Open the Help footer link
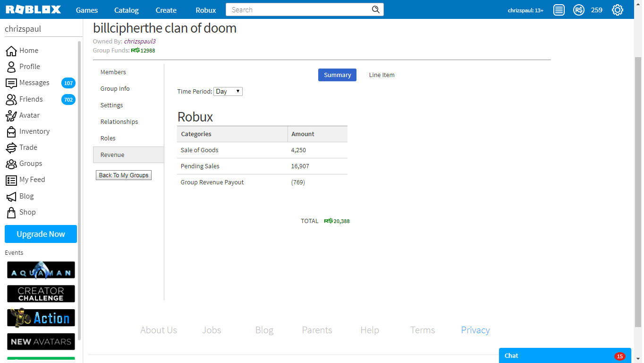This screenshot has width=644, height=363. [x=370, y=330]
